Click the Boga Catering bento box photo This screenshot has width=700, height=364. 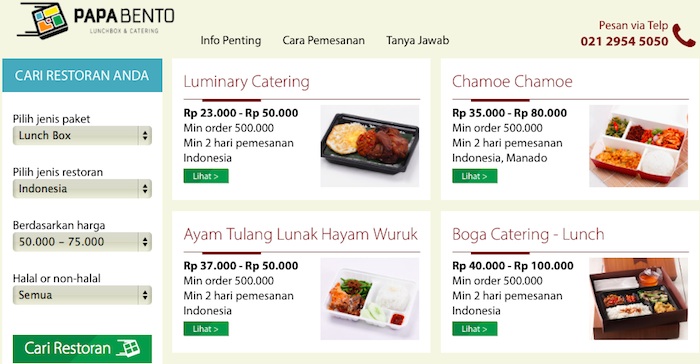click(638, 298)
